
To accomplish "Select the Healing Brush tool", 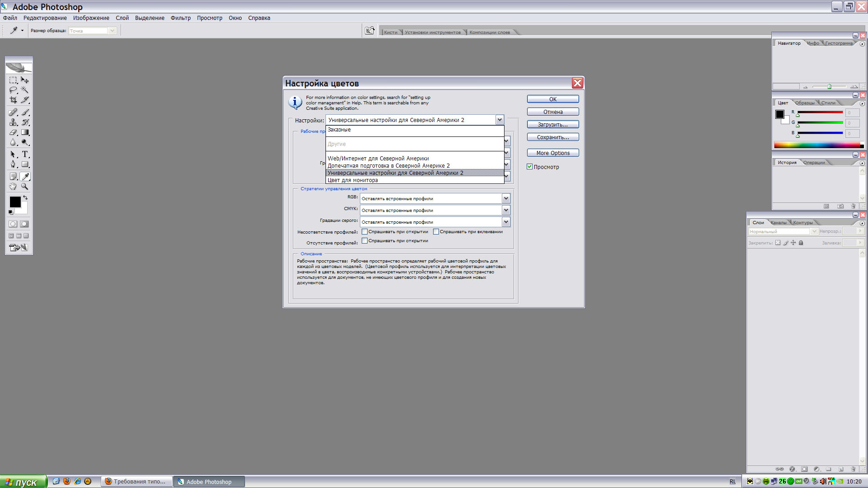I will pyautogui.click(x=13, y=113).
